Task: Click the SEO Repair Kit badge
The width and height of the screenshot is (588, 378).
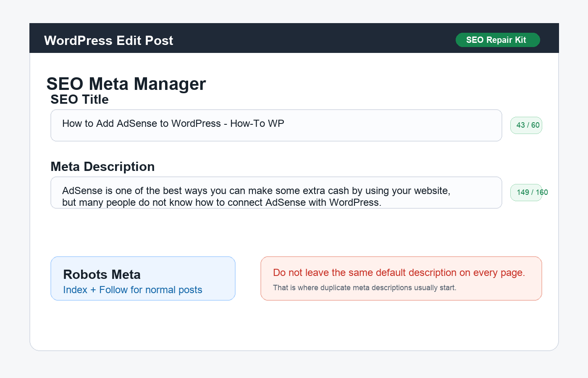Action: pyautogui.click(x=498, y=40)
